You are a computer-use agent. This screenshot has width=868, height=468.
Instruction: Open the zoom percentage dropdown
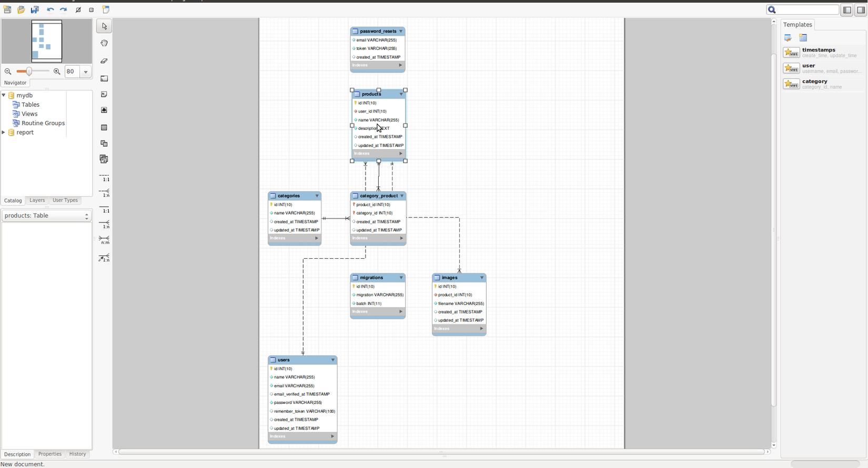(x=86, y=72)
